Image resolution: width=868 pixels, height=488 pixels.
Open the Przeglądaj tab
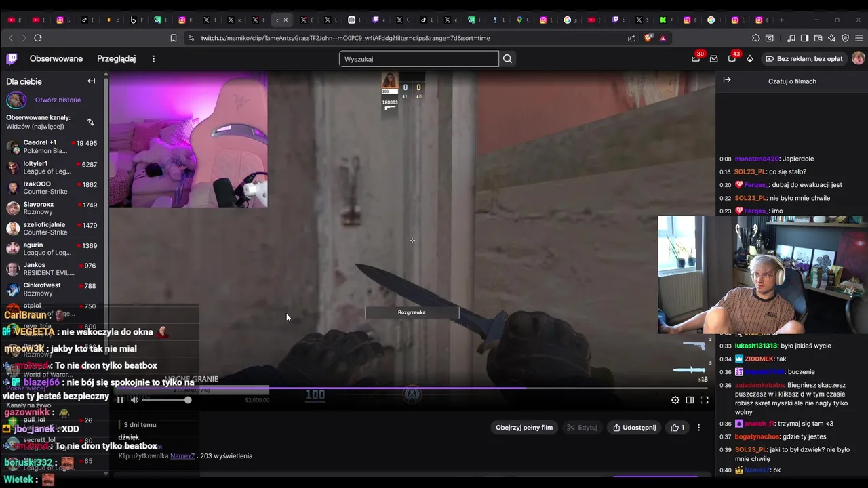116,59
